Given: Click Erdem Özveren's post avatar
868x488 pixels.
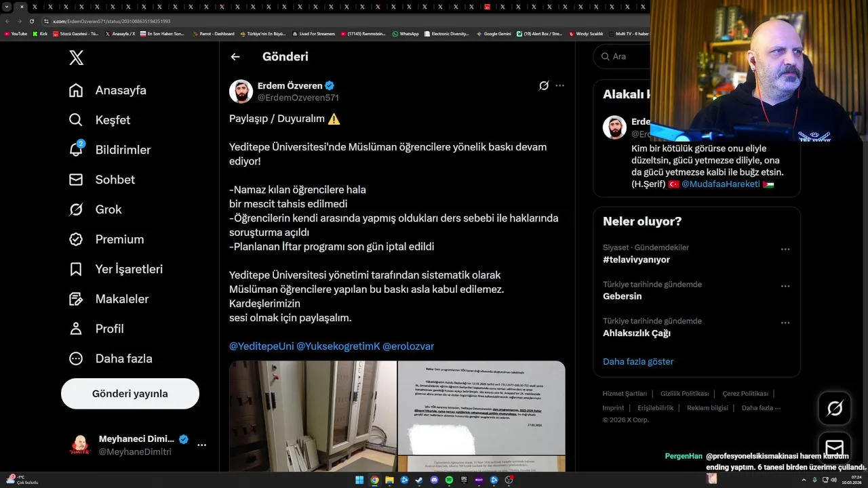Looking at the screenshot, I should coord(241,91).
